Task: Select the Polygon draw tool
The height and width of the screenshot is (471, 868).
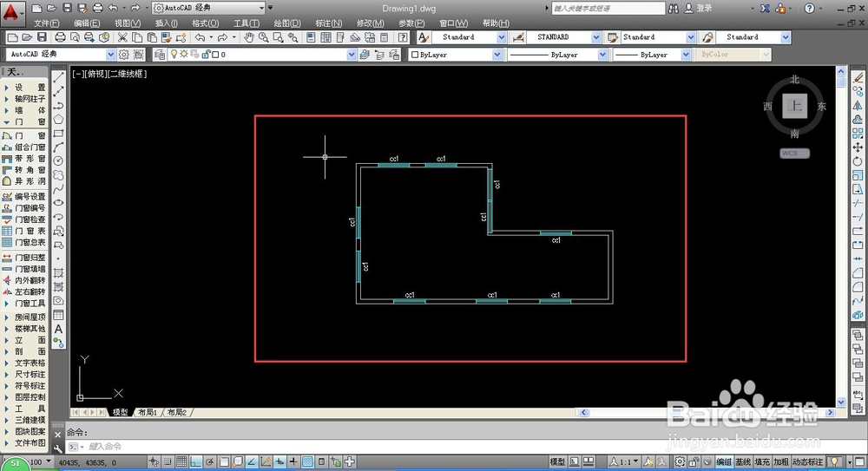Action: (58, 119)
